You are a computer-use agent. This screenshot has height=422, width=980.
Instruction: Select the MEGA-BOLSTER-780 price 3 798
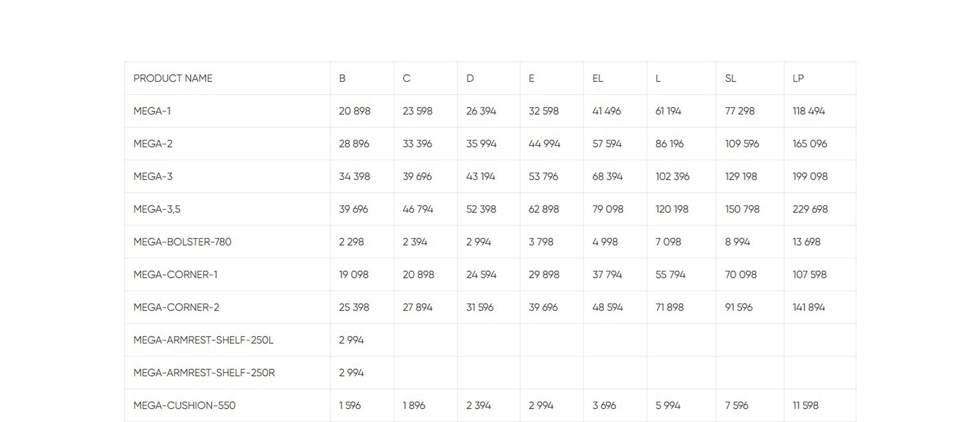tap(541, 242)
